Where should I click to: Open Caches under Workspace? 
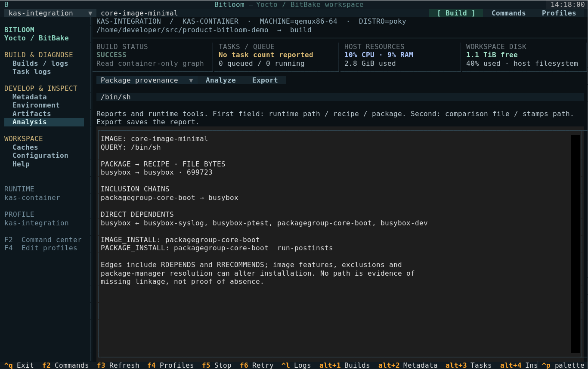25,148
